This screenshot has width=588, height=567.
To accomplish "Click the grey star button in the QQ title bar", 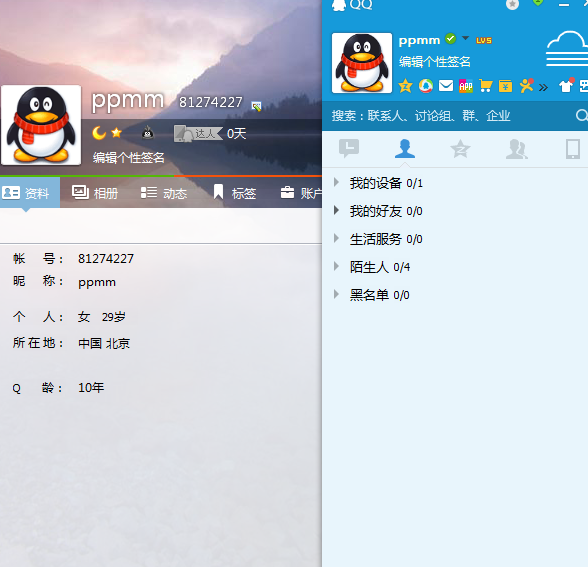I will (512, 4).
